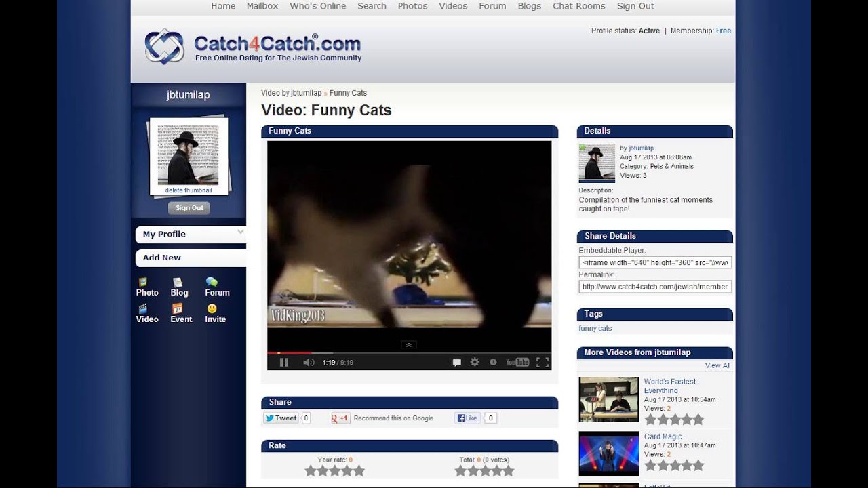Open Forum in the top navigation
868x488 pixels.
click(492, 6)
